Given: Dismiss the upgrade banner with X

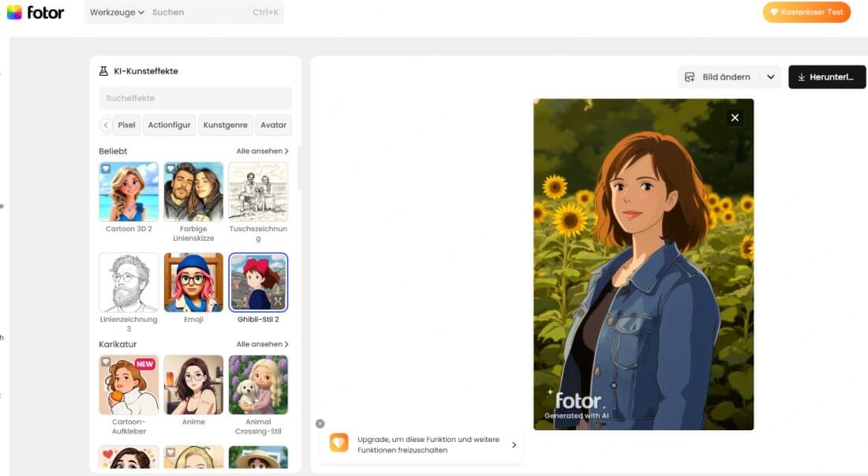Looking at the screenshot, I should click(x=320, y=424).
